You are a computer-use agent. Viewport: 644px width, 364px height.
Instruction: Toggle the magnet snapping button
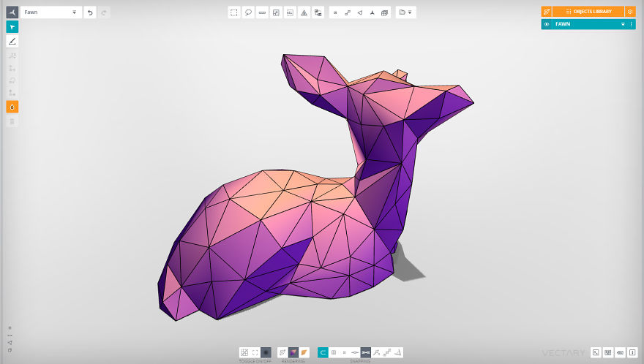click(322, 352)
